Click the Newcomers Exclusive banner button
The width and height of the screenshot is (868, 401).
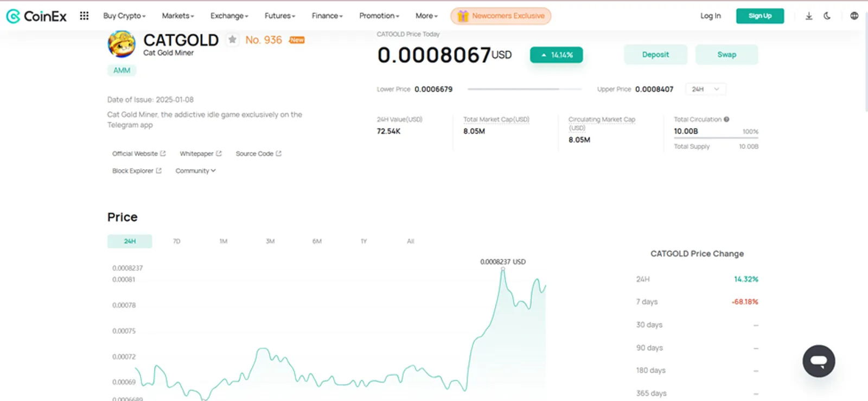[501, 16]
